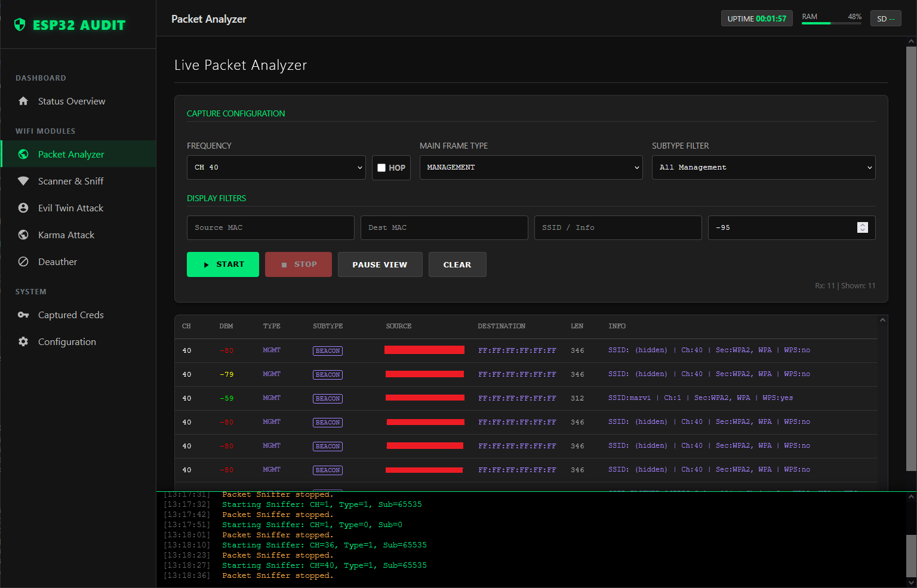Select the Status Overview home icon
The height and width of the screenshot is (588, 917).
click(23, 101)
